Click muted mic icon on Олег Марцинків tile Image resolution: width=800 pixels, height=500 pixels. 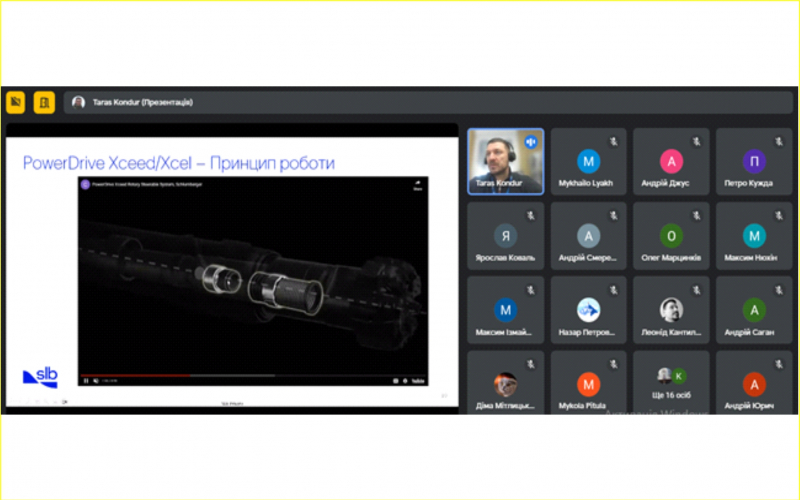(696, 216)
